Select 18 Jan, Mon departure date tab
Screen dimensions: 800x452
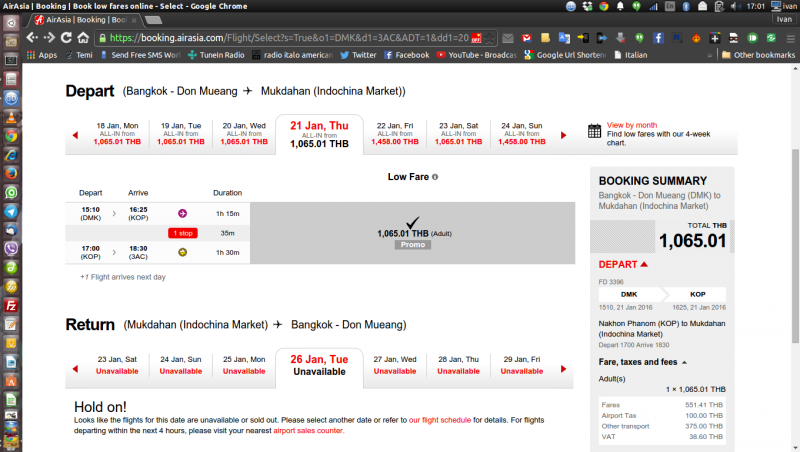(117, 134)
